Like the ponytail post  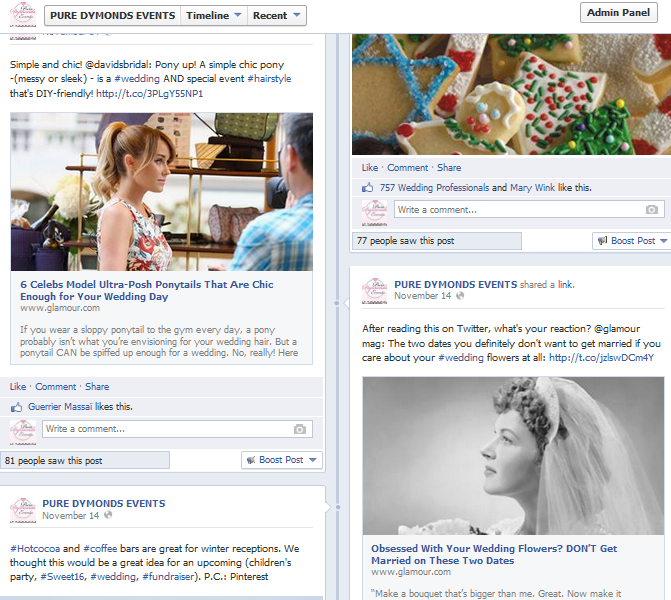(18, 386)
